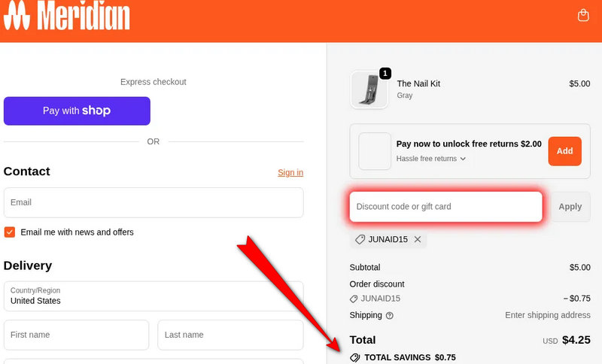Pay with Shop express checkout
602x364 pixels.
(x=77, y=111)
